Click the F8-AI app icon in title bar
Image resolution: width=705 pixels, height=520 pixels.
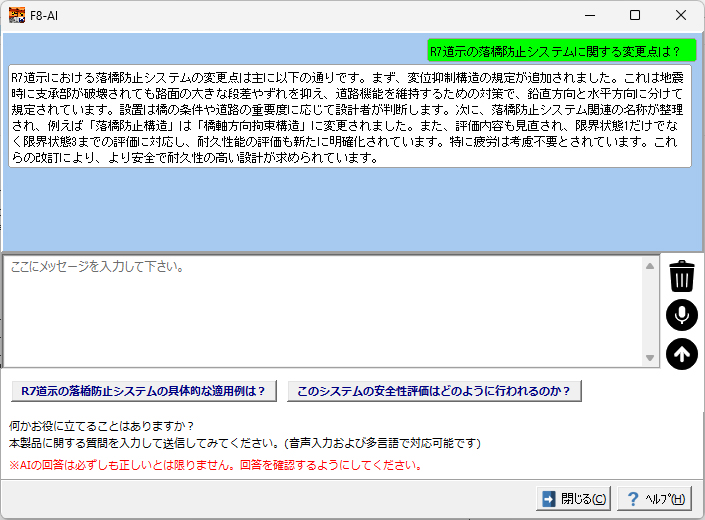15,15
